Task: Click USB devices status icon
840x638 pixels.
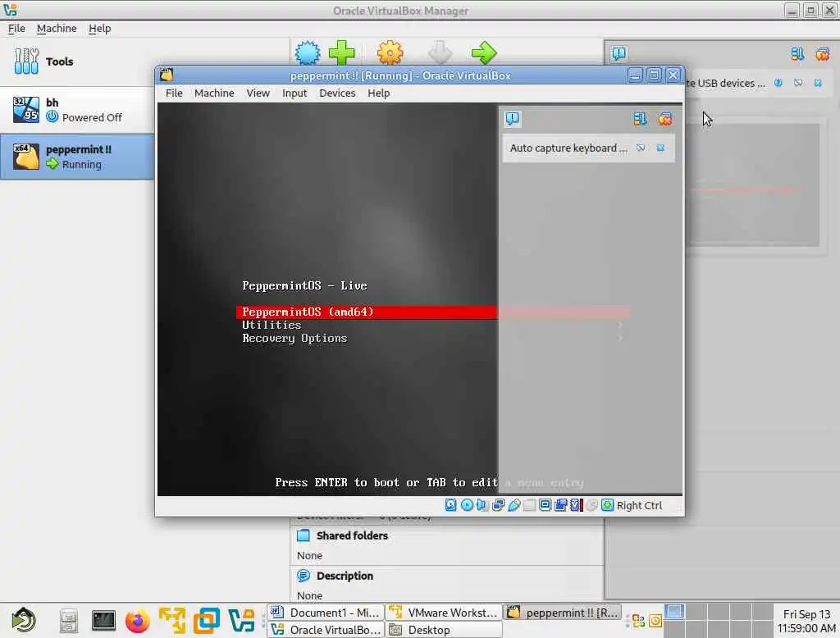Action: pos(514,505)
